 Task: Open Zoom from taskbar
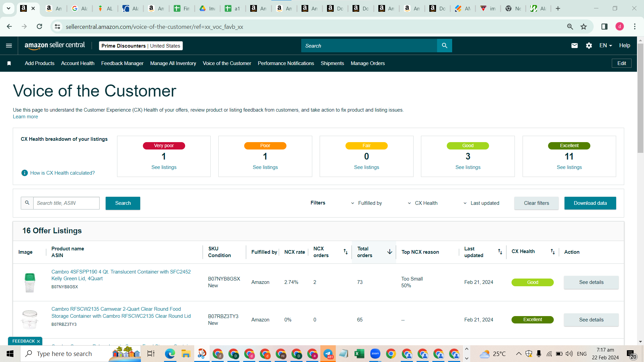[375, 354]
